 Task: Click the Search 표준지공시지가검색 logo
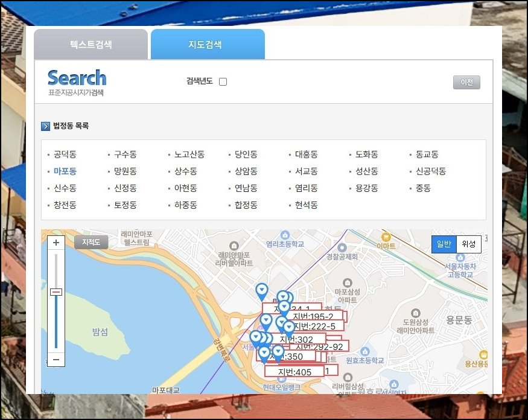77,83
